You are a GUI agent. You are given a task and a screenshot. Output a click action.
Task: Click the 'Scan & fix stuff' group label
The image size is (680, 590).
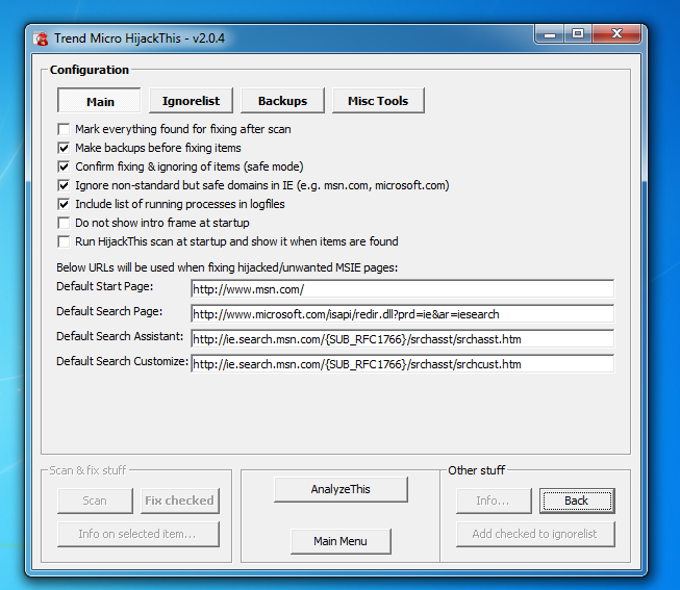click(88, 470)
